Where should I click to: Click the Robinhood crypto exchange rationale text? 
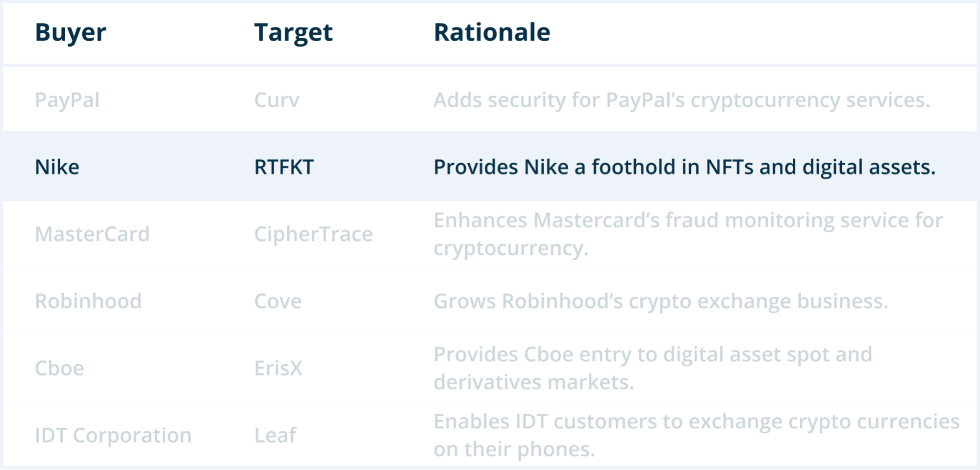coord(660,301)
